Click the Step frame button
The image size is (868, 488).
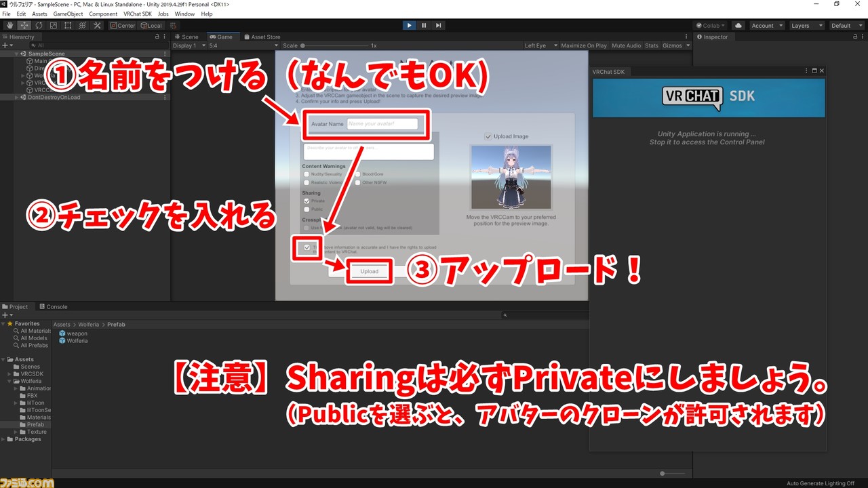[x=439, y=25]
